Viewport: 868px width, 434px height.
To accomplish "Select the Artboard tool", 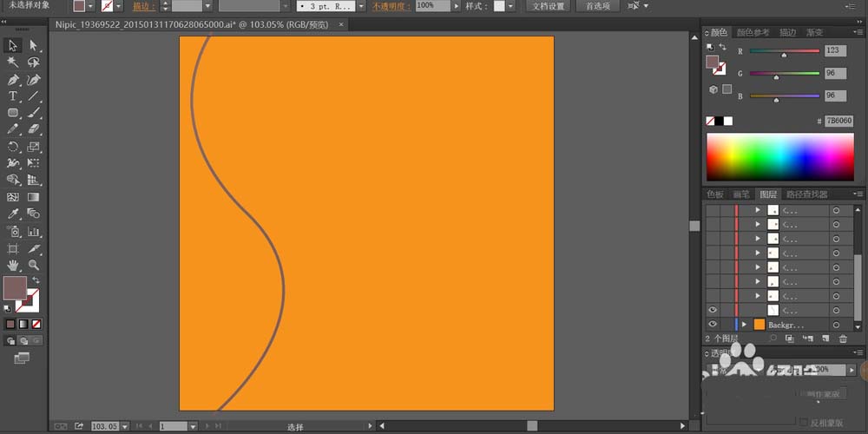I will pyautogui.click(x=13, y=248).
